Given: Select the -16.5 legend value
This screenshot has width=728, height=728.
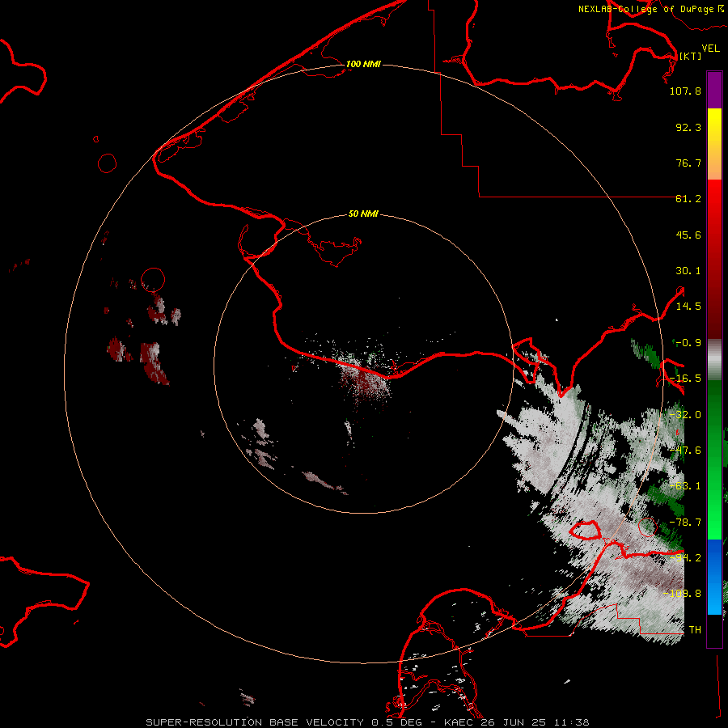Looking at the screenshot, I should click(685, 379).
